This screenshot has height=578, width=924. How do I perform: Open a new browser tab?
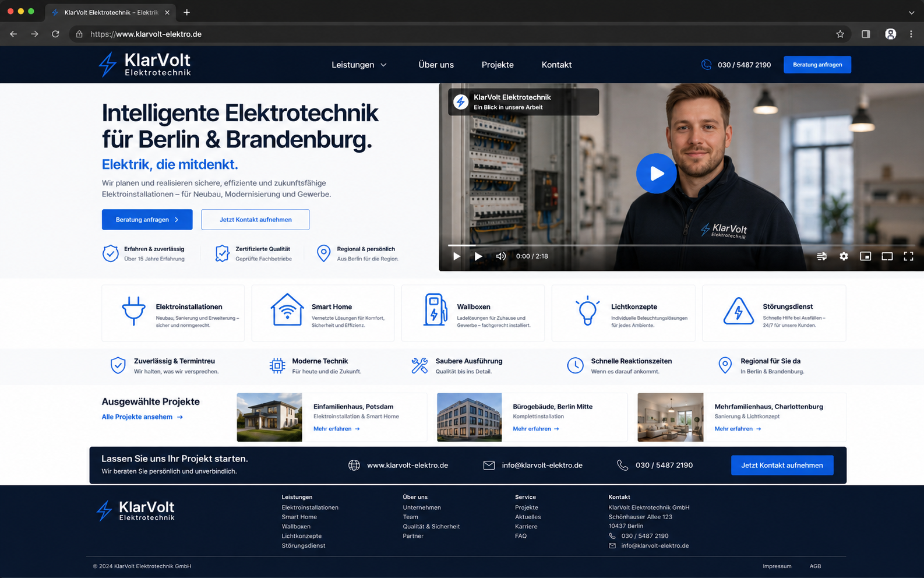coord(186,12)
